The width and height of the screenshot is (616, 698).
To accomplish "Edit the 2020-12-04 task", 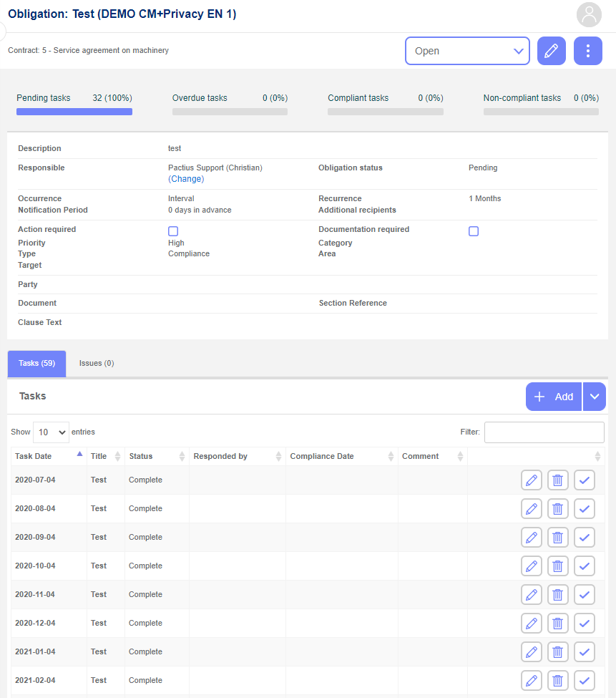I will coord(532,624).
